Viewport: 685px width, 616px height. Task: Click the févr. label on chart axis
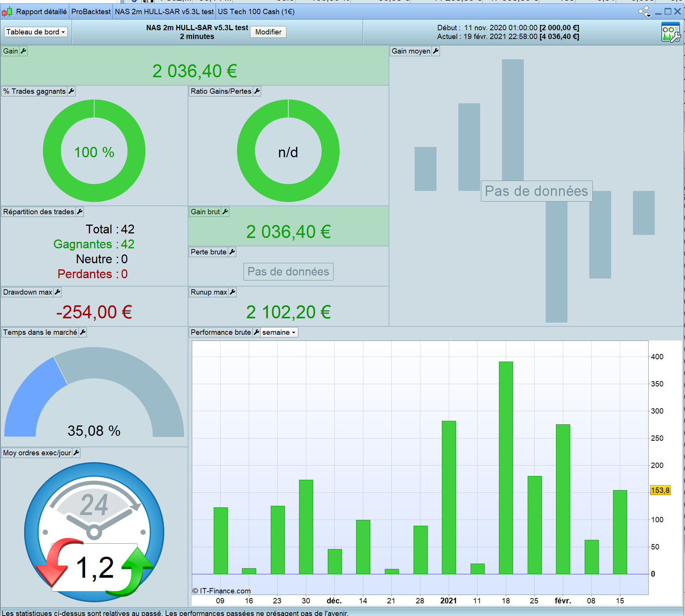[563, 601]
